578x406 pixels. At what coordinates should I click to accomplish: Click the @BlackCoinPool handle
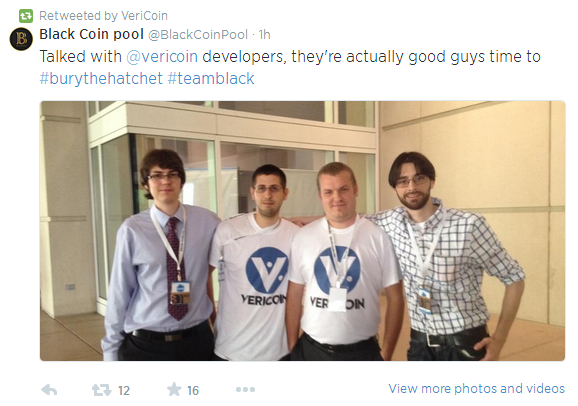click(198, 35)
